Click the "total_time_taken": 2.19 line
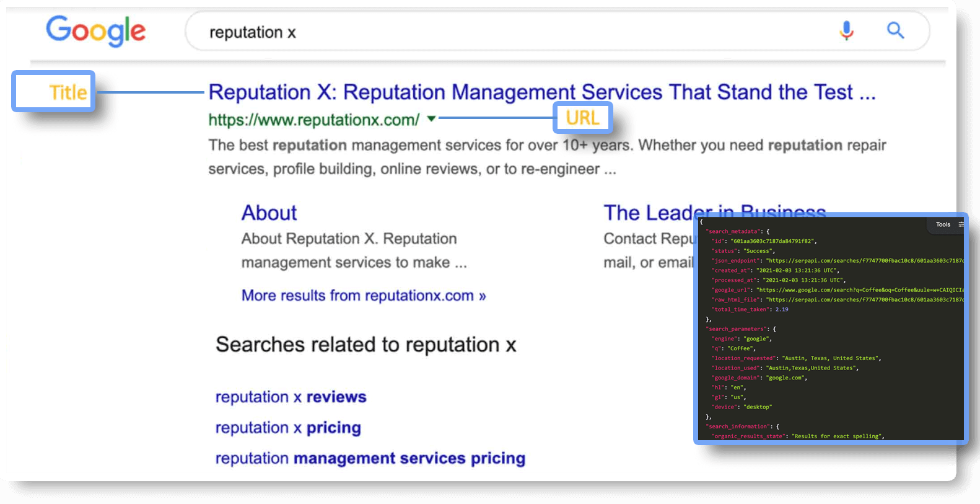 click(750, 309)
